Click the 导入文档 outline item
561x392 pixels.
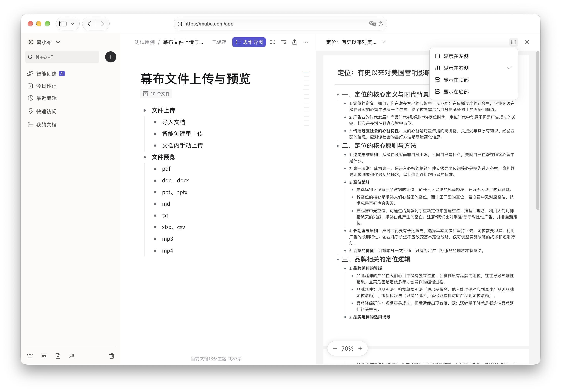(x=174, y=122)
